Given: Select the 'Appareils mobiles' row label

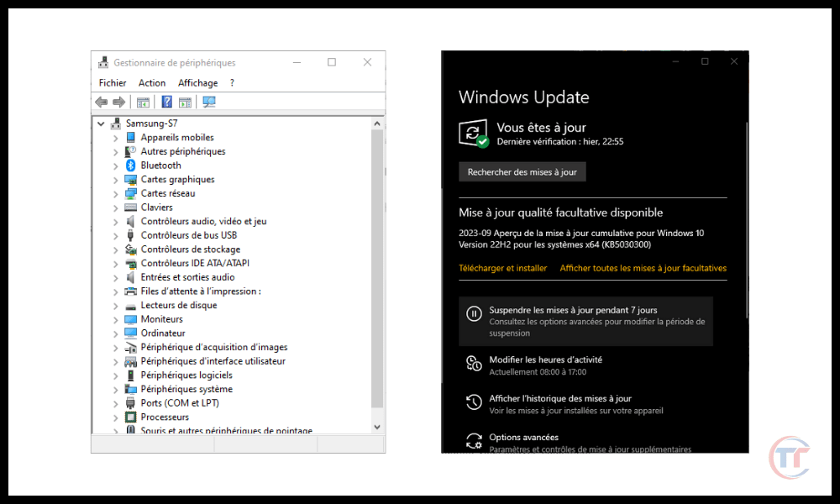Looking at the screenshot, I should tap(177, 138).
